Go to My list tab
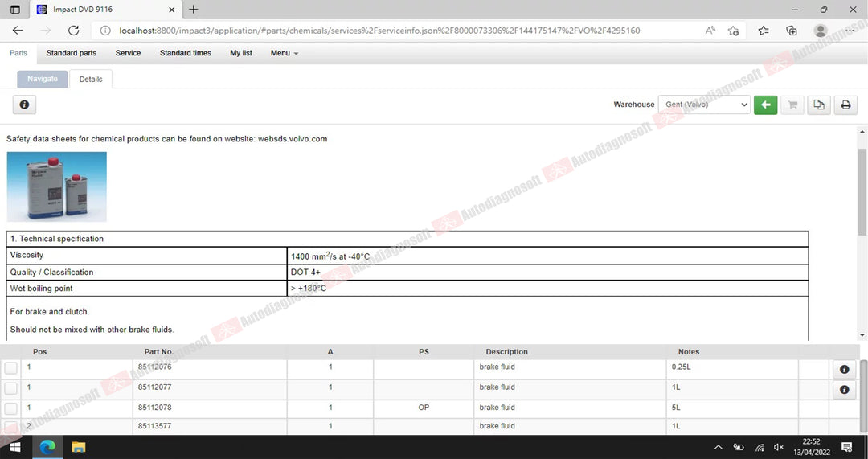This screenshot has width=868, height=459. tap(241, 53)
